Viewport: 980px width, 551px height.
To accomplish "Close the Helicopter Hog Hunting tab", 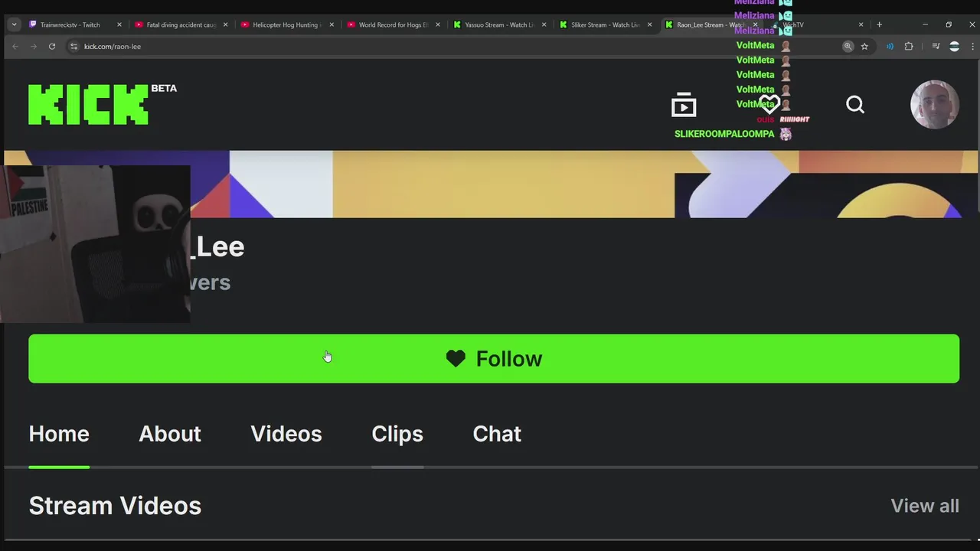I will click(x=332, y=24).
